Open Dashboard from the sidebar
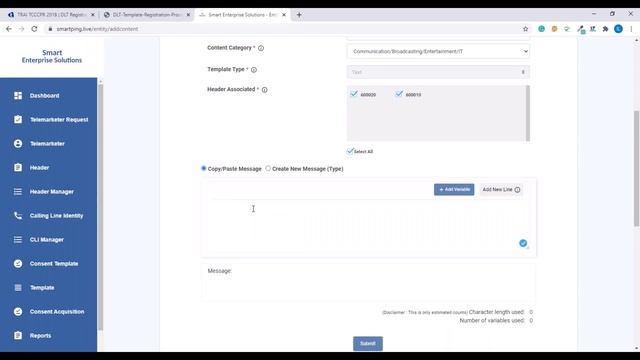The image size is (640, 360). click(x=44, y=96)
